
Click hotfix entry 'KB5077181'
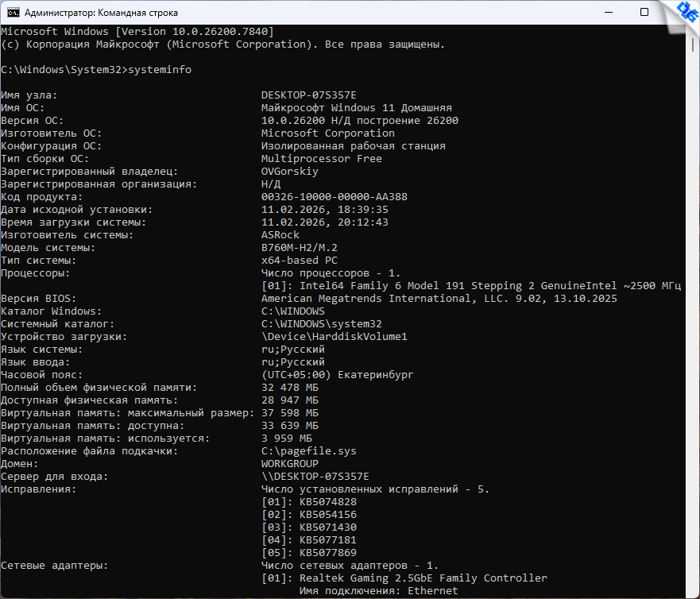(328, 540)
